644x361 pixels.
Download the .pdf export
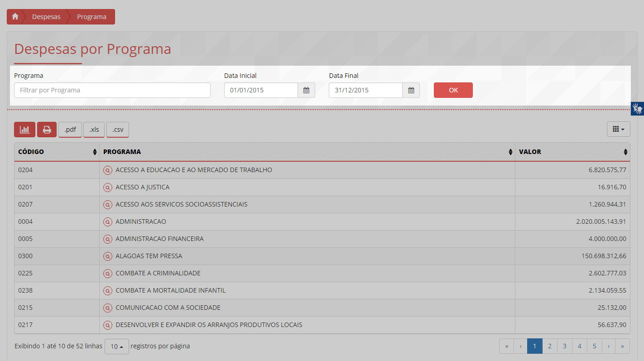[x=70, y=130]
